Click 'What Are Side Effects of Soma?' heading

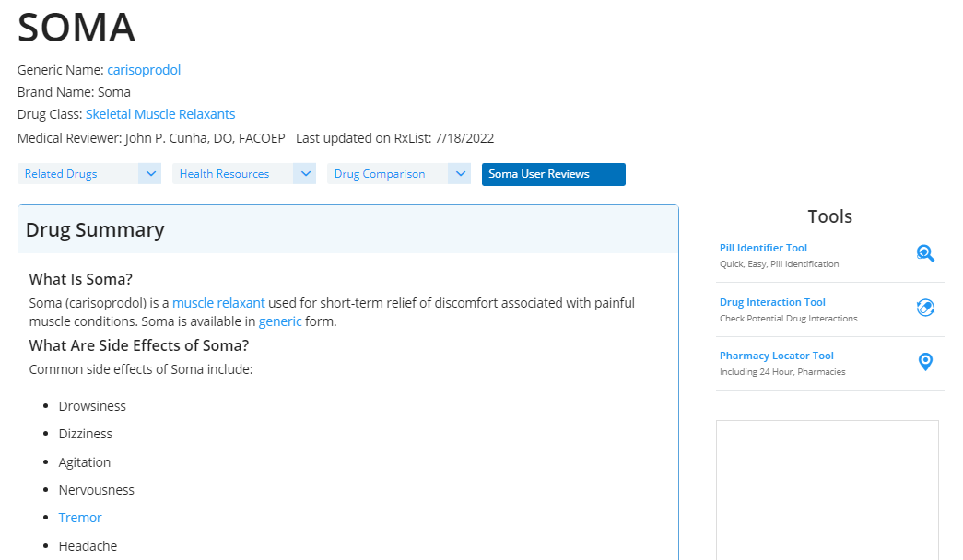[x=139, y=345]
